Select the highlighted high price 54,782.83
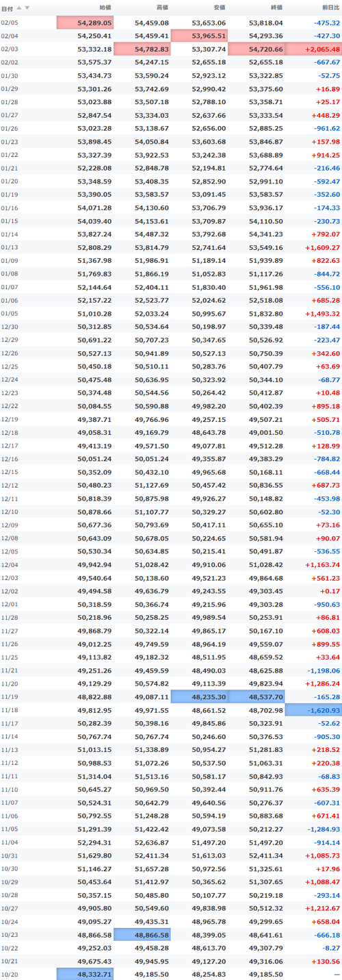 point(142,49)
